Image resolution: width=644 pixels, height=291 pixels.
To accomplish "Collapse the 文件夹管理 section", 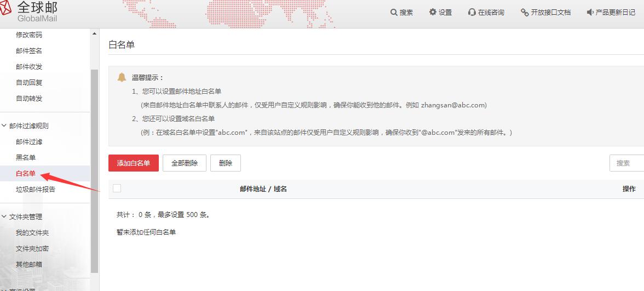I will (4, 216).
